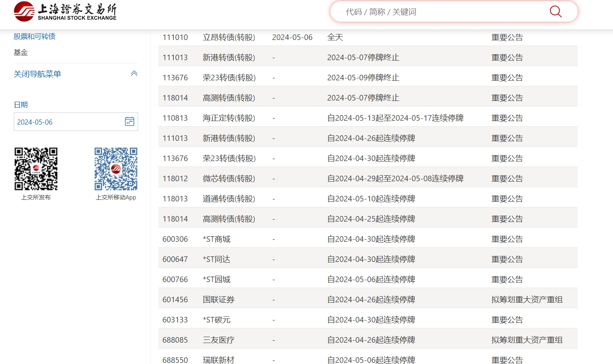Click 微芯转债(转股) row name
The height and width of the screenshot is (364, 613).
coord(229,178)
